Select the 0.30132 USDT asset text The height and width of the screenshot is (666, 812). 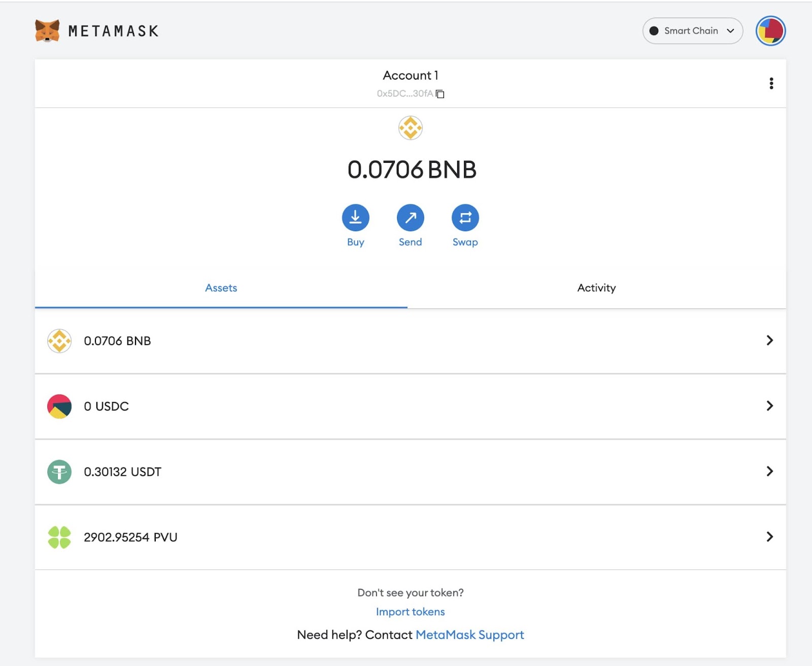[x=122, y=472]
